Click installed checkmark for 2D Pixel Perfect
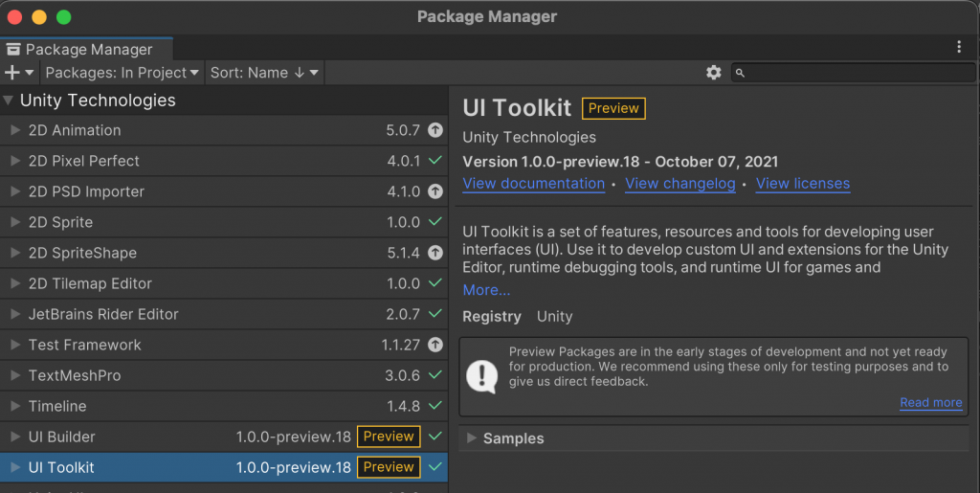980x493 pixels. (x=435, y=160)
